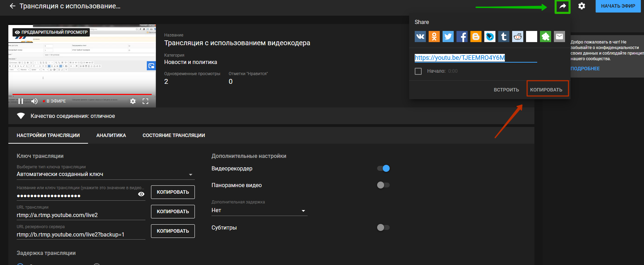Screen dimensions: 644x265
Task: Enable the Панорамное видео toggle
Action: (x=383, y=185)
